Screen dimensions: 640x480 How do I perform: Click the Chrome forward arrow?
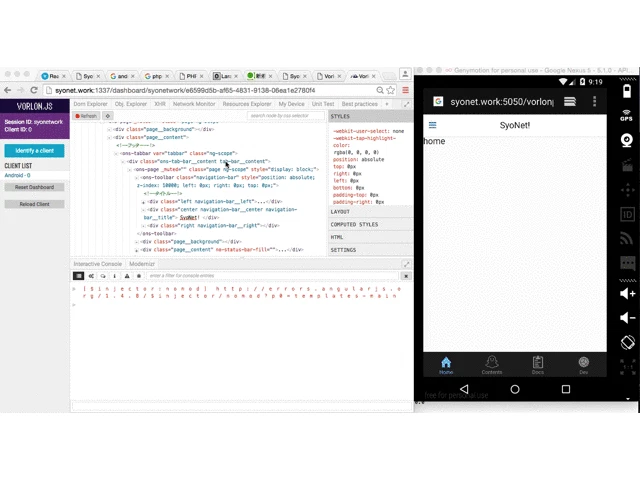click(20, 90)
